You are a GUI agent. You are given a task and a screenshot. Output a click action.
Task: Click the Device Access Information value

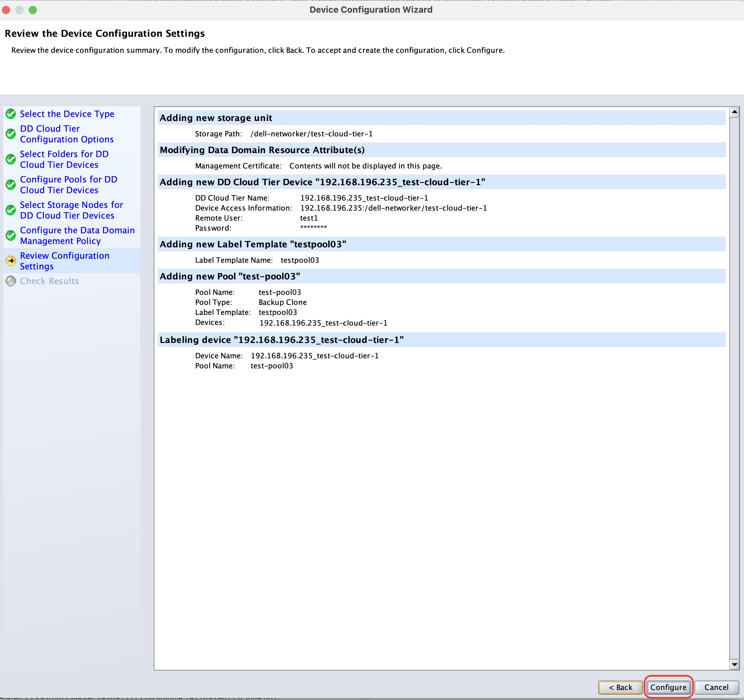click(394, 208)
